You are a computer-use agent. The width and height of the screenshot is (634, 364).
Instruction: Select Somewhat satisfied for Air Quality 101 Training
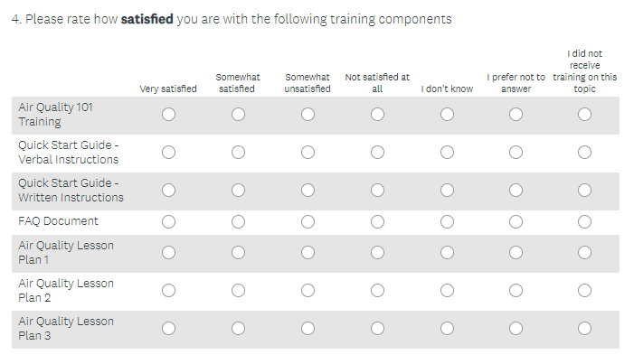(238, 115)
